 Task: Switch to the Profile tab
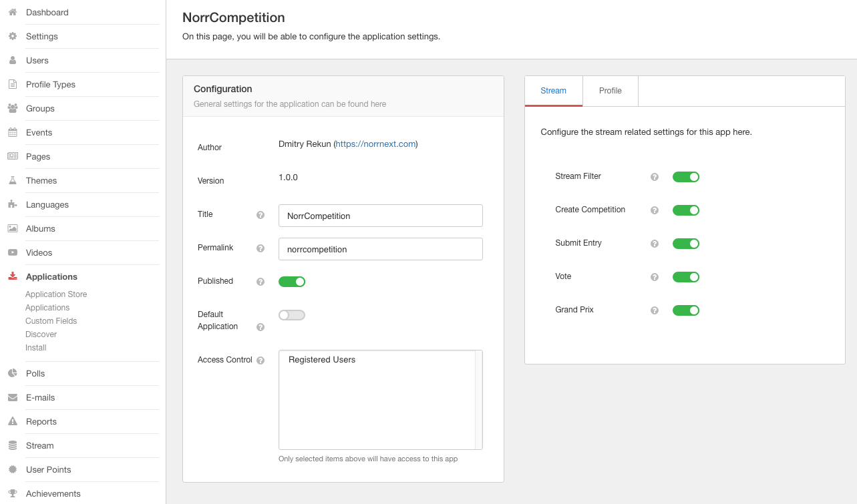pyautogui.click(x=610, y=91)
